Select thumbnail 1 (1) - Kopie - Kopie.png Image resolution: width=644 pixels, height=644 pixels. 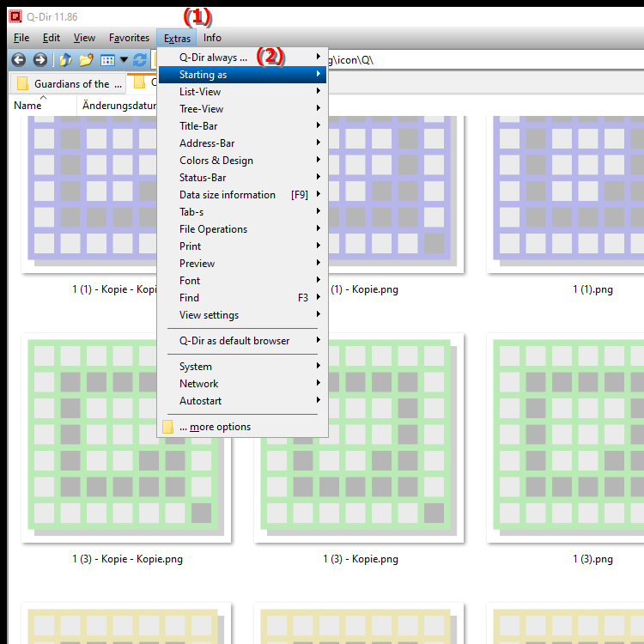click(x=89, y=194)
